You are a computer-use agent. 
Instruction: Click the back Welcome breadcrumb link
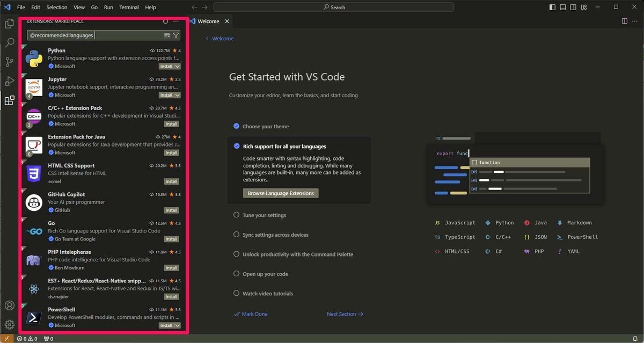point(219,39)
